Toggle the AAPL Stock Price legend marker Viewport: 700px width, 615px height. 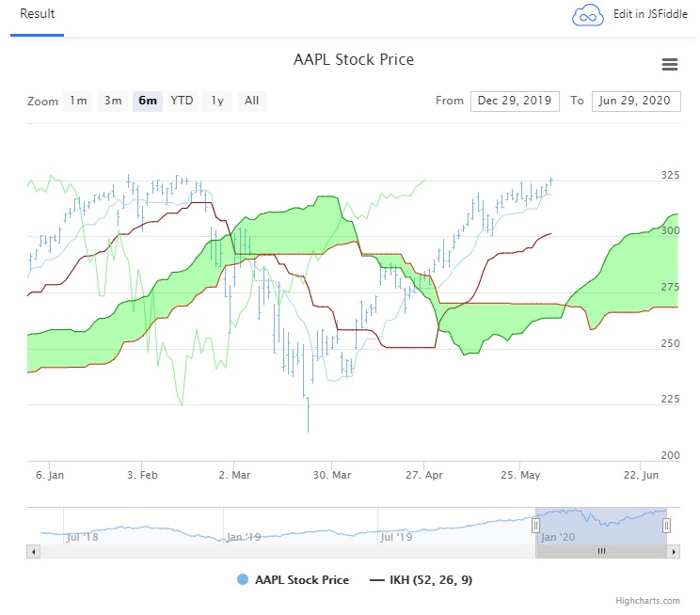point(243,579)
